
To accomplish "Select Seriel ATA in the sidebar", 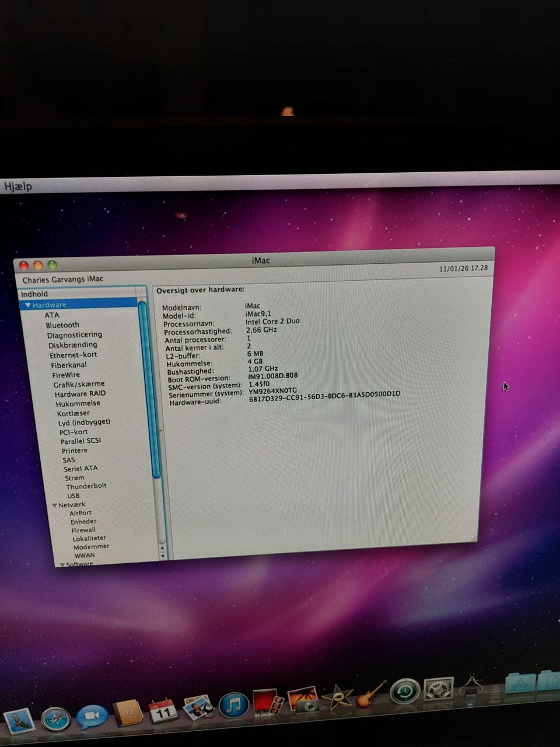I will (x=81, y=469).
